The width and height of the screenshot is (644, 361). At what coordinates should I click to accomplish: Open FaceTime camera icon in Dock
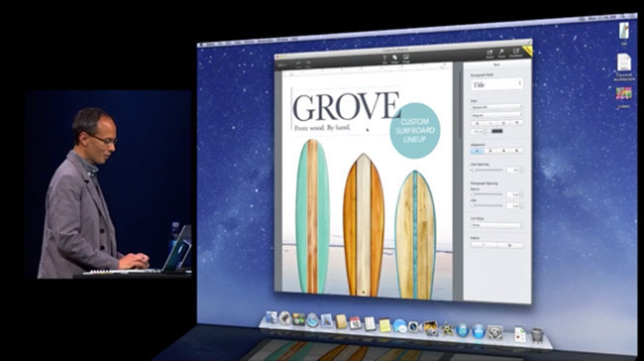414,326
